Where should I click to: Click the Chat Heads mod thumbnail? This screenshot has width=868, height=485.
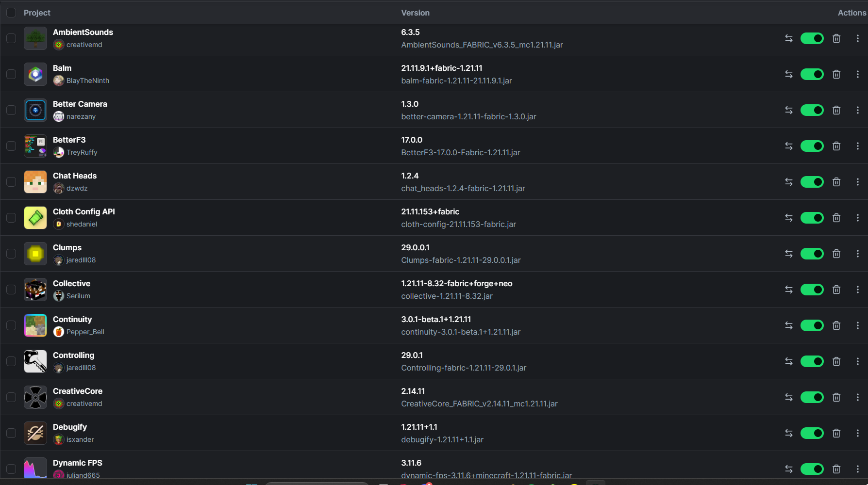pyautogui.click(x=35, y=182)
